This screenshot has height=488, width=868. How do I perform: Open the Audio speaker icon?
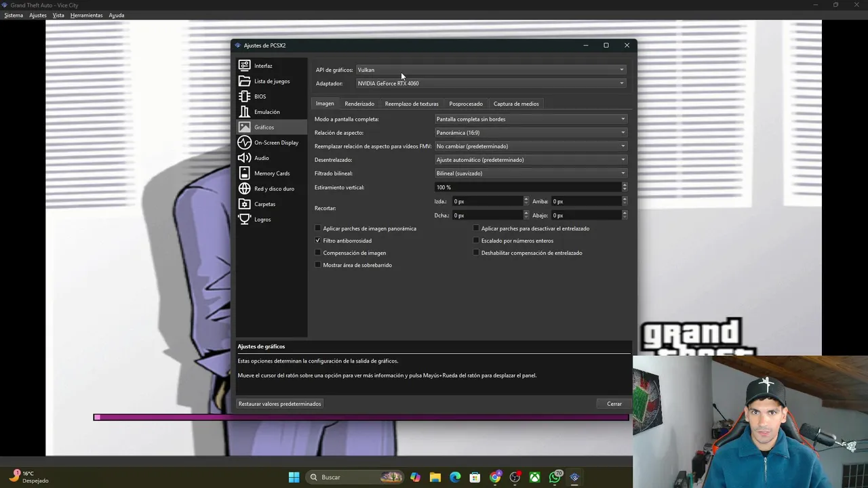click(244, 158)
